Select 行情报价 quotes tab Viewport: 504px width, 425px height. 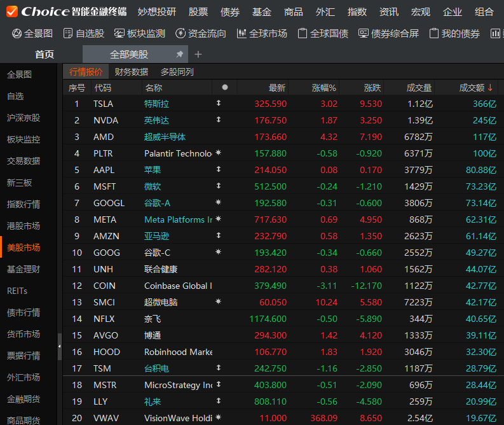click(86, 72)
